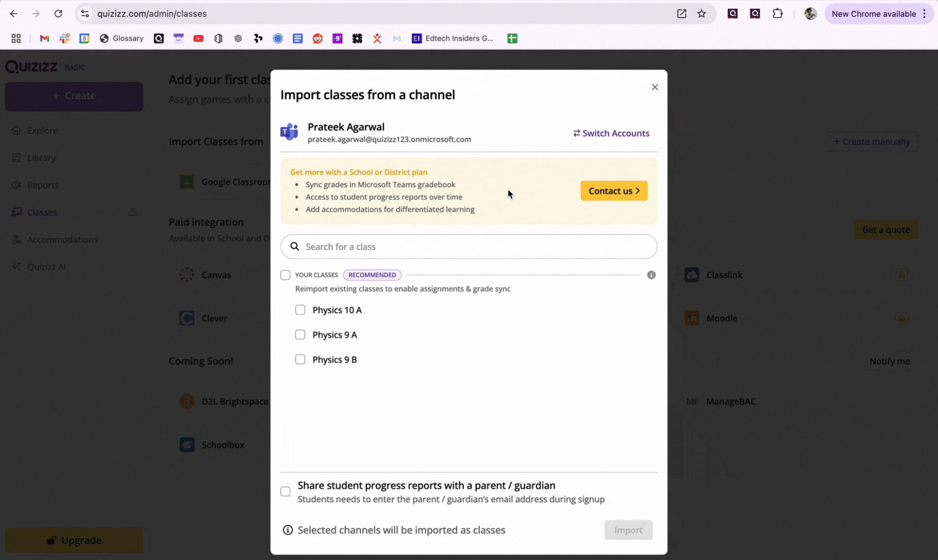Click the search magnifier icon in dialog
938x560 pixels.
click(295, 247)
